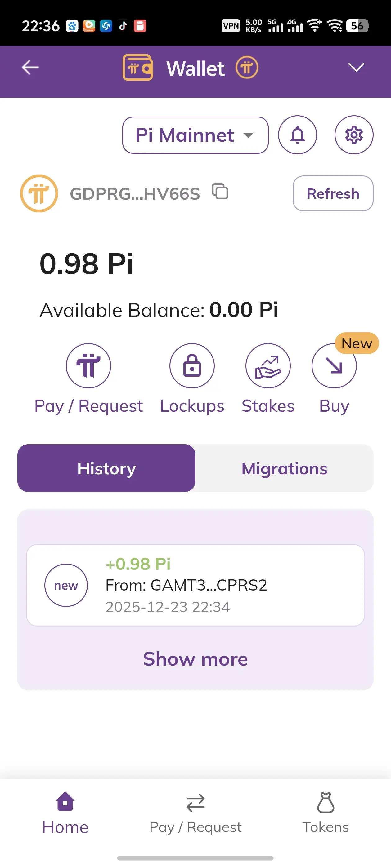Select the History tab
The image size is (391, 868).
[x=106, y=468]
